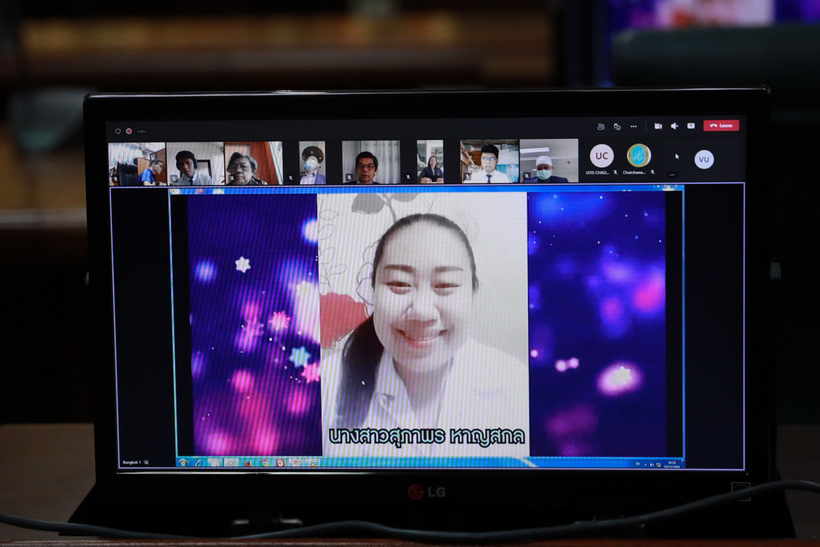Open the small ellipsis below participant strip
Screen dimensions: 820x547
click(x=671, y=173)
